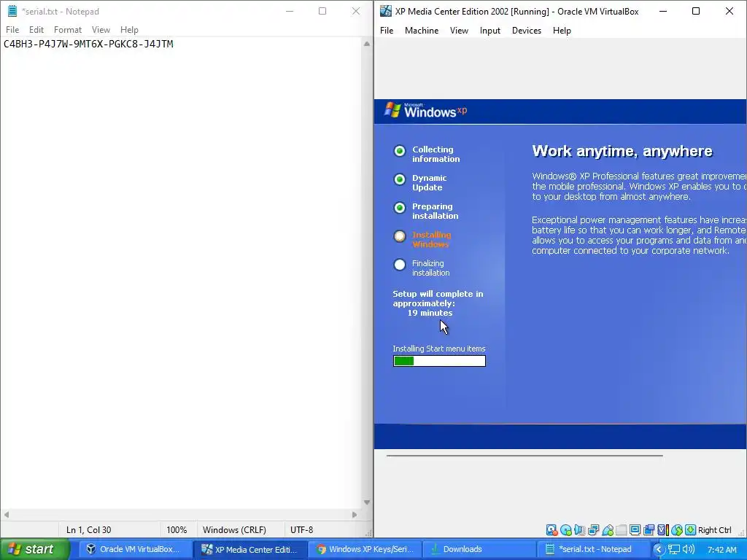This screenshot has height=560, width=747.
Task: Click the '19 minutes' remaining time text
Action: [430, 313]
